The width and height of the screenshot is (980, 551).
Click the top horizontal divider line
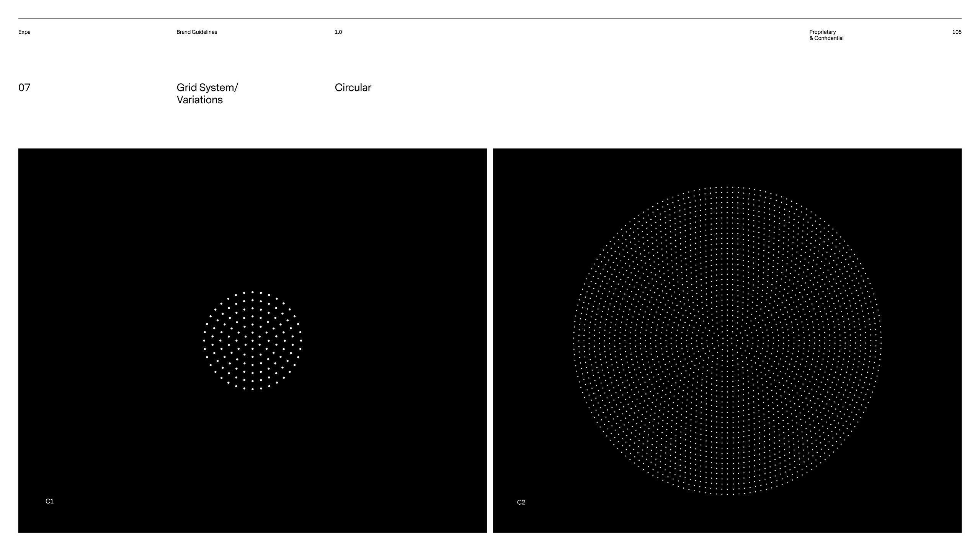(x=490, y=18)
